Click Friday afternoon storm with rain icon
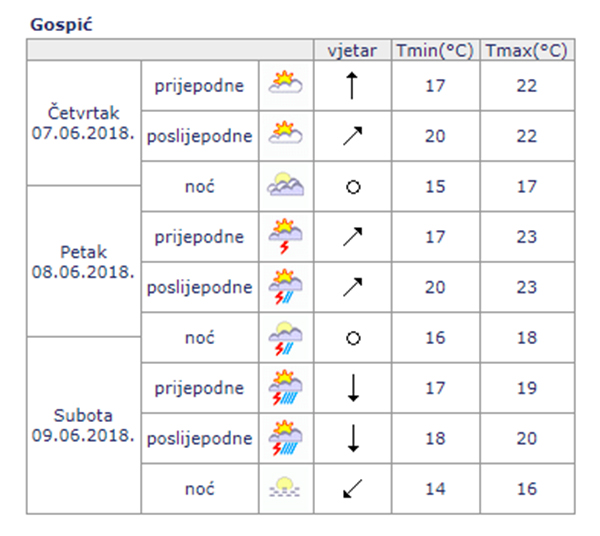The image size is (600, 536). 286,287
